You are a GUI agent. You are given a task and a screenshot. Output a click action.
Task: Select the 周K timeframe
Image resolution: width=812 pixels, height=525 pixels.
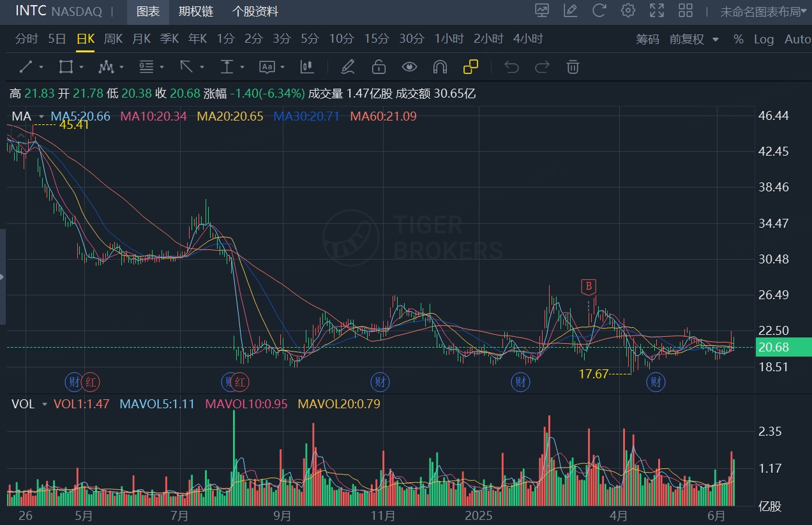pos(113,39)
